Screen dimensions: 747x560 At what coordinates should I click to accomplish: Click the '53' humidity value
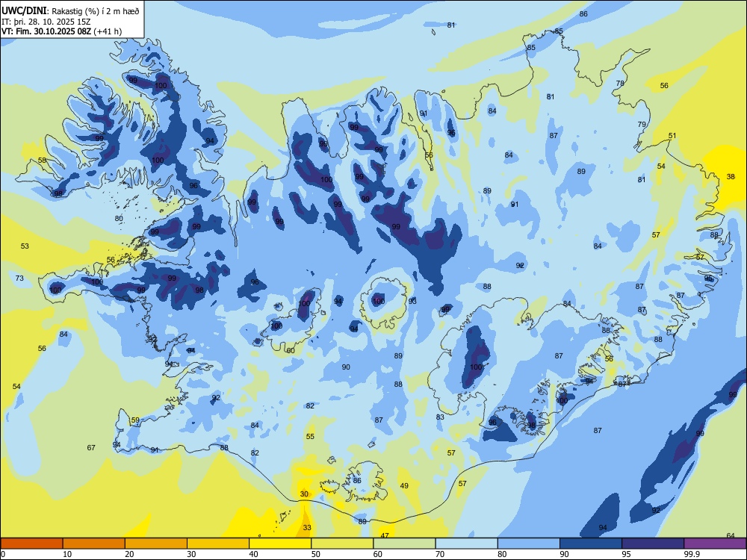[25, 246]
